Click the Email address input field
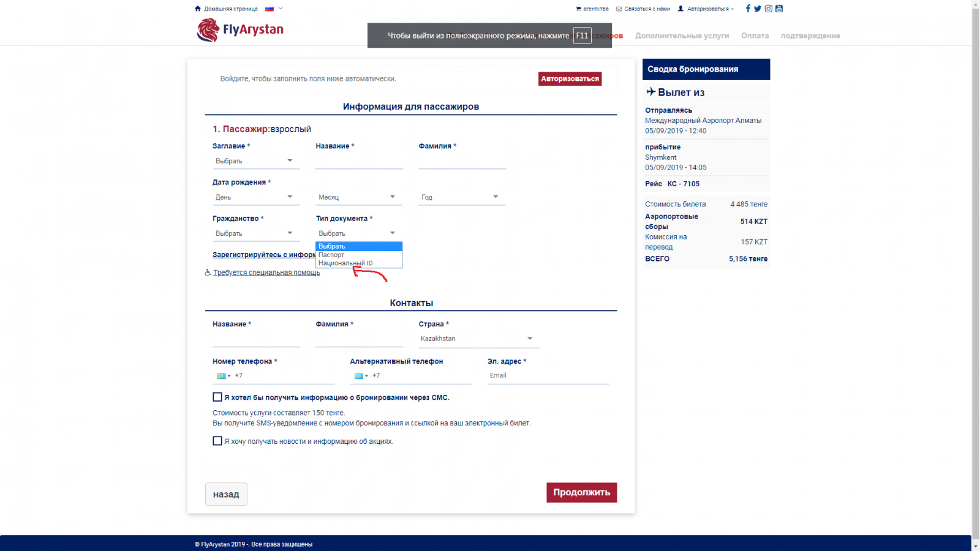 tap(548, 376)
